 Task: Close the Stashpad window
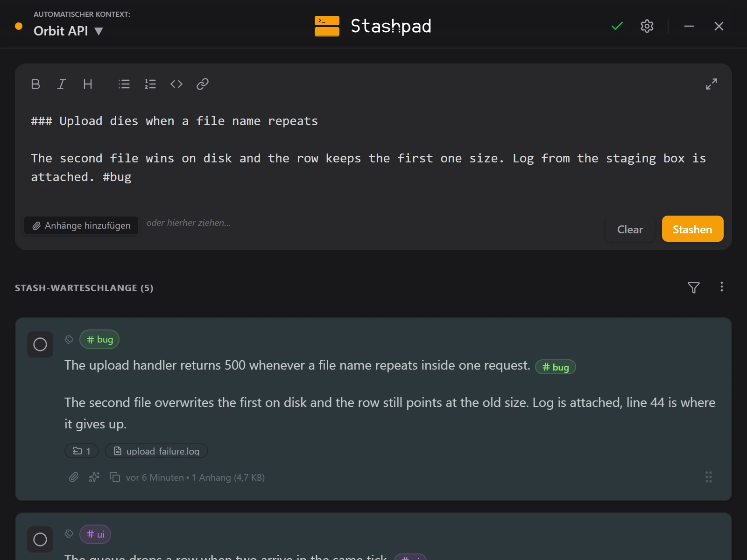pyautogui.click(x=719, y=26)
